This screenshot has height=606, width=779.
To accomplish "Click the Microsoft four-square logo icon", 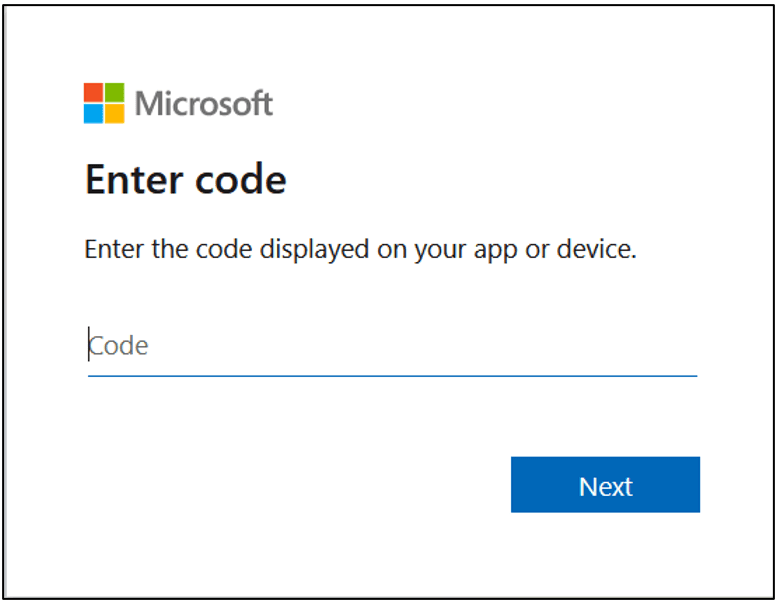I will 104,103.
